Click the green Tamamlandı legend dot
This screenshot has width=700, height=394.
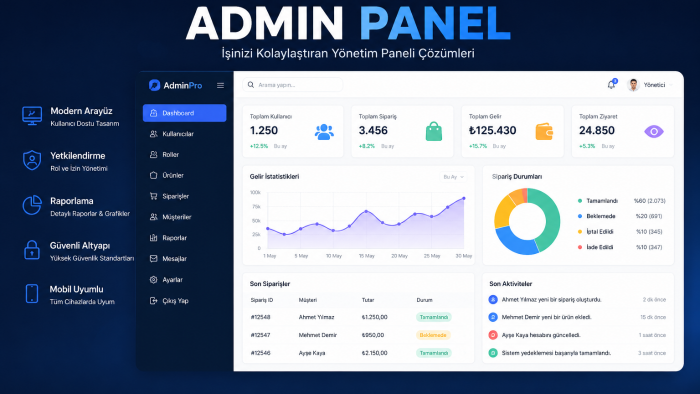pyautogui.click(x=580, y=201)
